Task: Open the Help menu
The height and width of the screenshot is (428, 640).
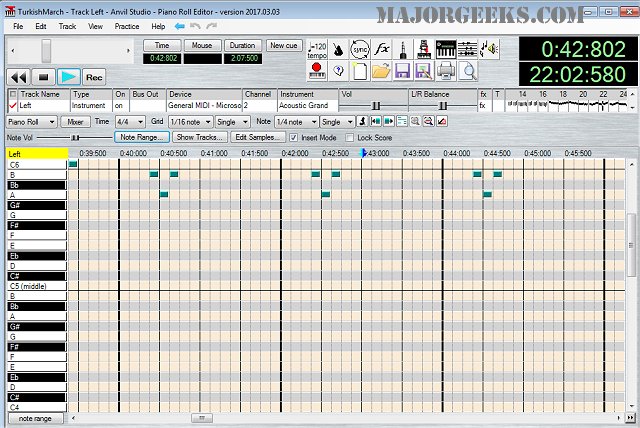Action: (158, 27)
